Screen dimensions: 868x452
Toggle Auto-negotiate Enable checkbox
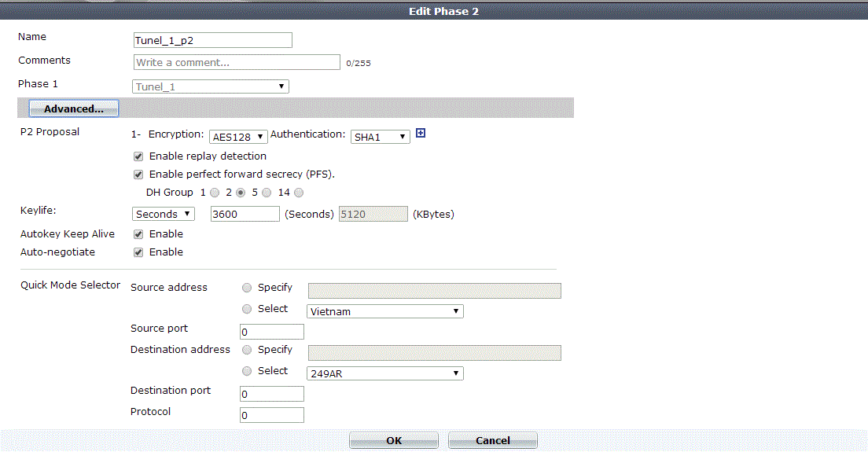138,253
